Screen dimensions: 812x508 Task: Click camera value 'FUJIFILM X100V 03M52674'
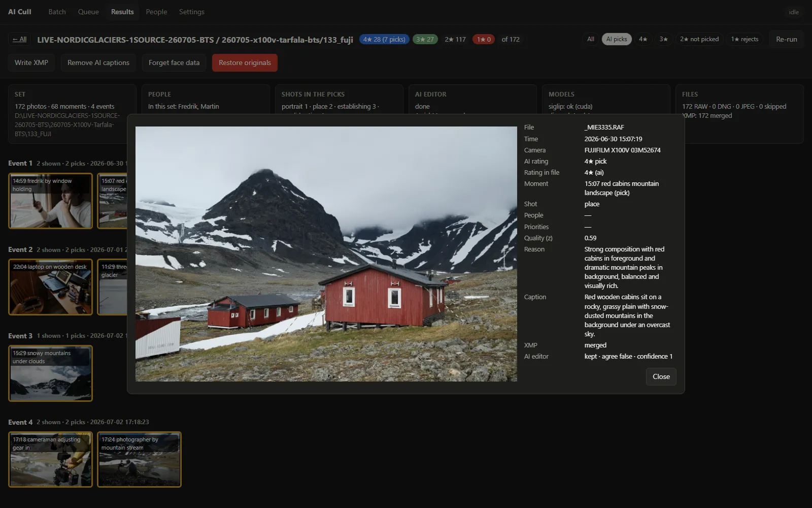tap(622, 150)
